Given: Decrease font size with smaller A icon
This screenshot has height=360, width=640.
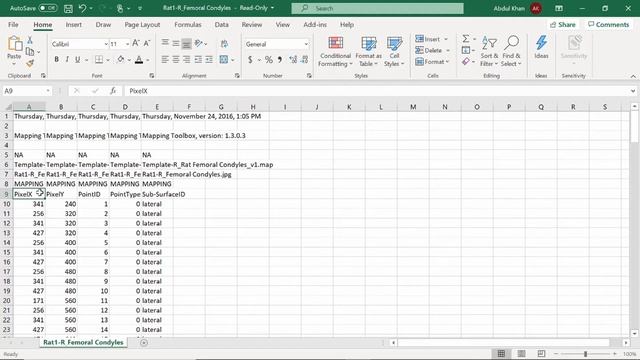Looking at the screenshot, I should [x=147, y=44].
